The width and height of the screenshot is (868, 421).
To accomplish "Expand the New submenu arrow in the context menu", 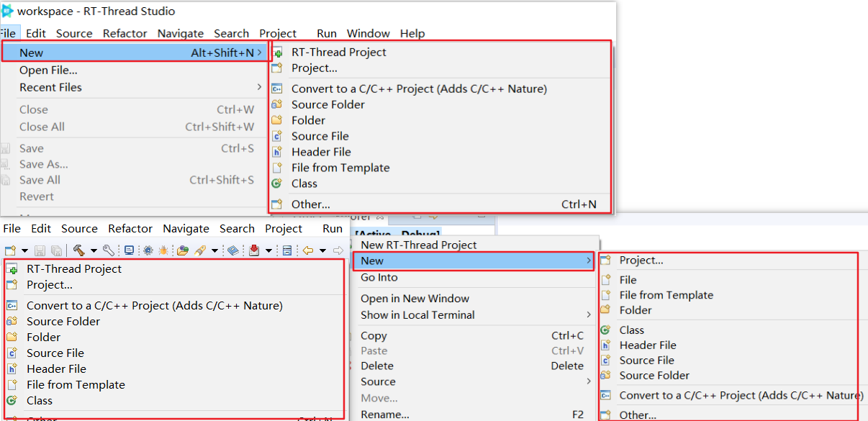I will coord(588,261).
